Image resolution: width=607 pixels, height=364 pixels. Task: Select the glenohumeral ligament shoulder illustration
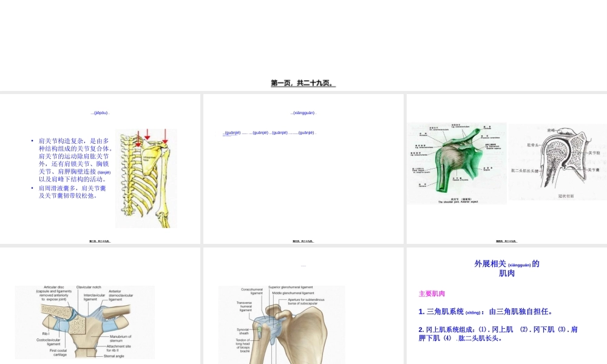(282, 325)
